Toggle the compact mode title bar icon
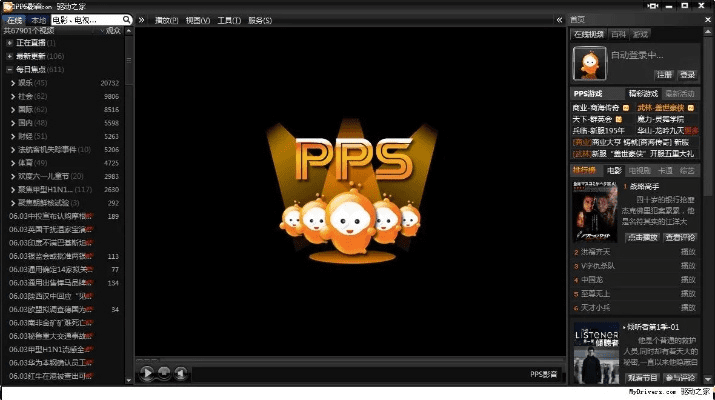715x400 pixels. (653, 6)
